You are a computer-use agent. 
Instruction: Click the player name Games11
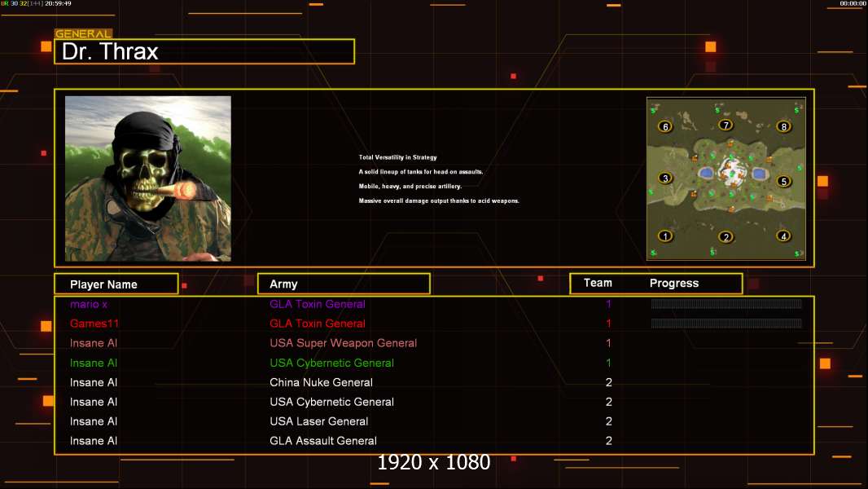pyautogui.click(x=94, y=324)
